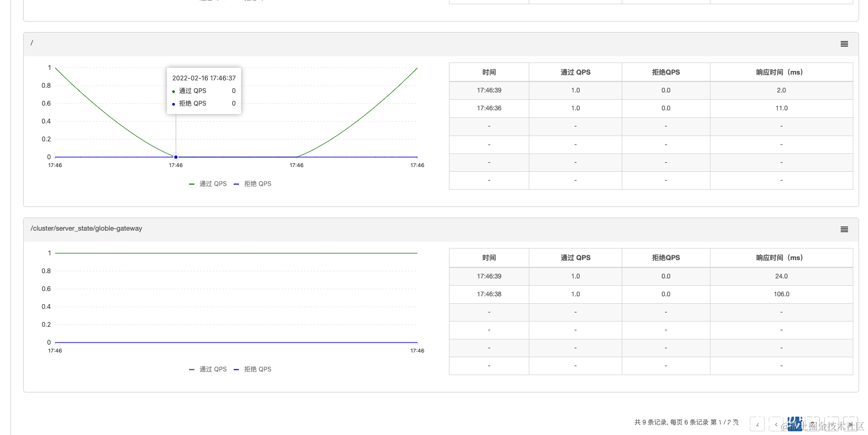Click the 24.0 response time cell
Screen dimensions: 868x435
781,276
